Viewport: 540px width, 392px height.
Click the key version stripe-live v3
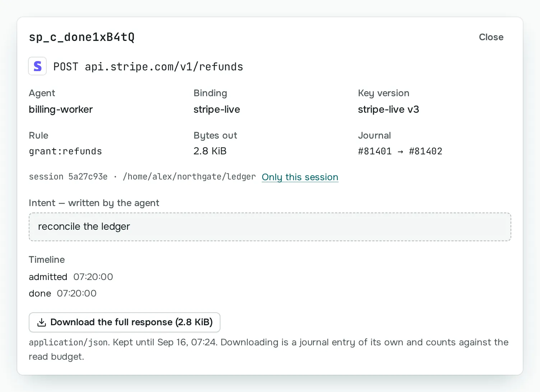388,109
